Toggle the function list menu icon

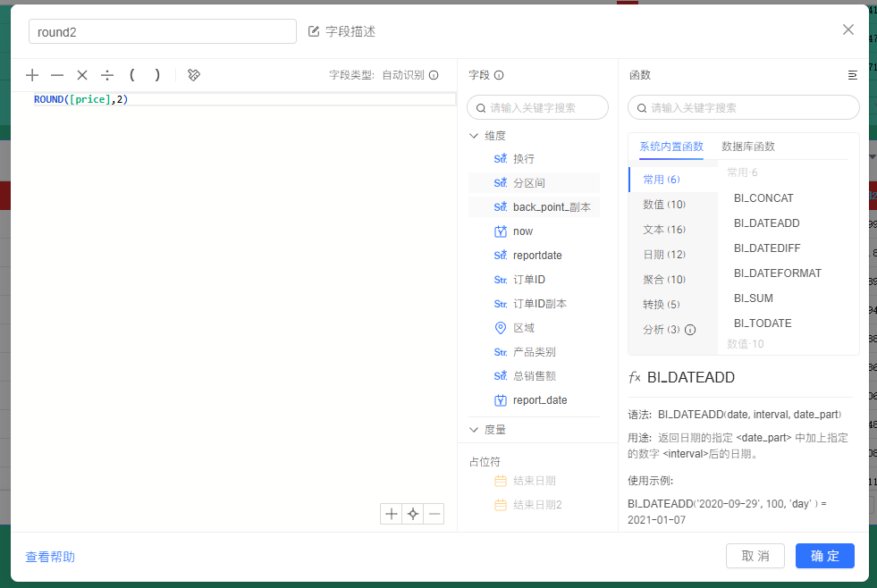tap(852, 75)
